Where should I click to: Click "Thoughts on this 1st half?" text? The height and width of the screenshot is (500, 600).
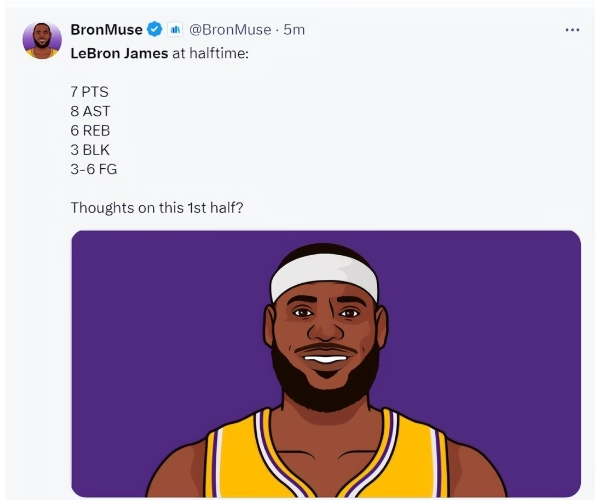point(157,207)
